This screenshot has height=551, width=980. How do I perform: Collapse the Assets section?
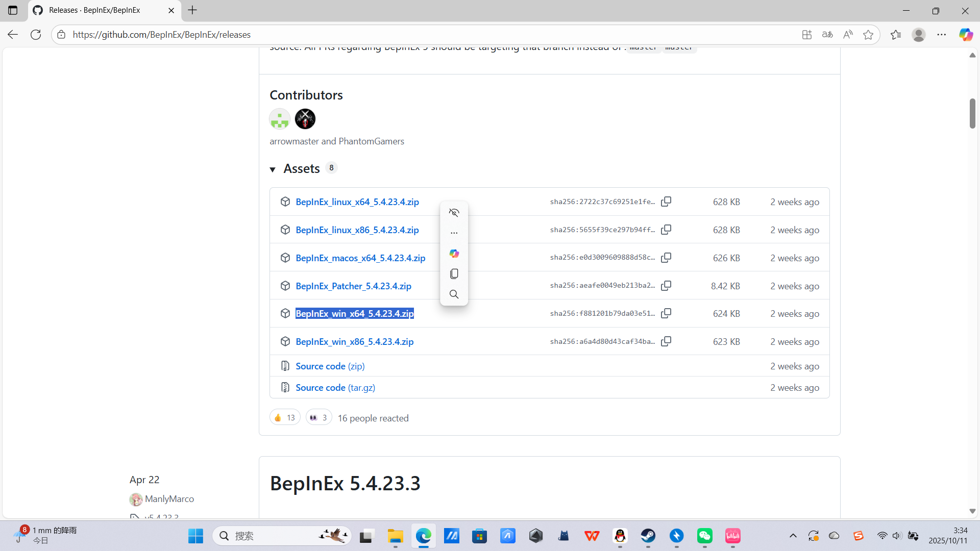[273, 169]
